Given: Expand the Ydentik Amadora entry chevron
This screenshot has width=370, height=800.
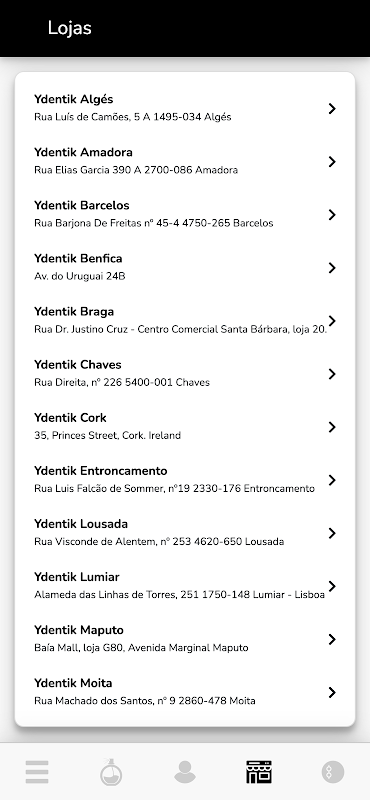Looking at the screenshot, I should [332, 161].
